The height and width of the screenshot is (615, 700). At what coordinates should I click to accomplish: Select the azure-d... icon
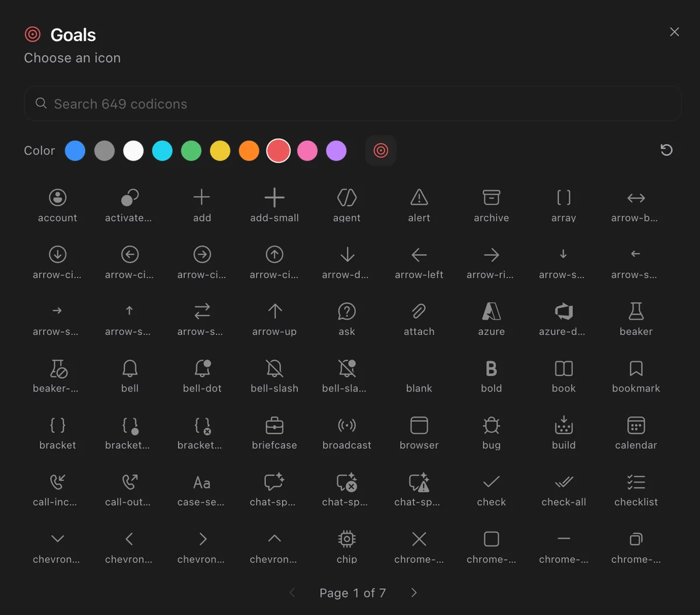(563, 319)
